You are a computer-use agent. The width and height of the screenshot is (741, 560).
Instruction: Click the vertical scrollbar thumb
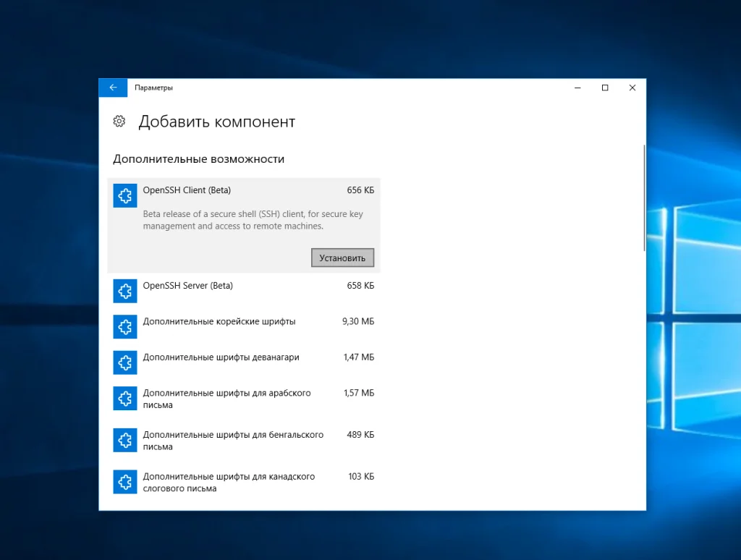[x=643, y=198]
